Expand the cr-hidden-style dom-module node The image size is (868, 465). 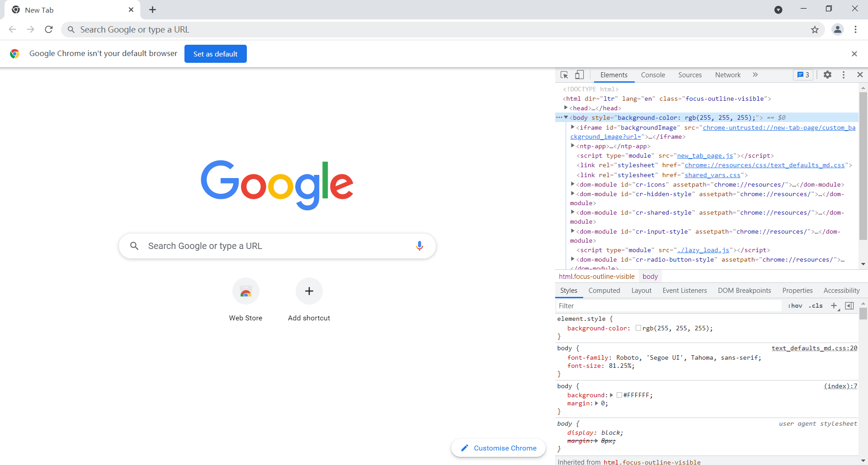click(573, 193)
